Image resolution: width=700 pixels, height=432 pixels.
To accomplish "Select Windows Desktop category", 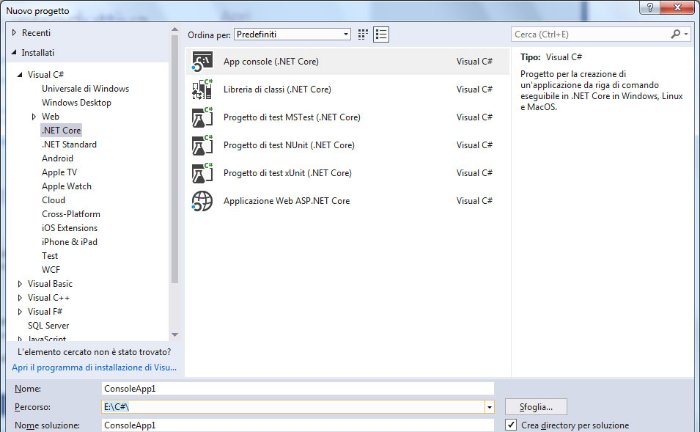I will (x=76, y=103).
